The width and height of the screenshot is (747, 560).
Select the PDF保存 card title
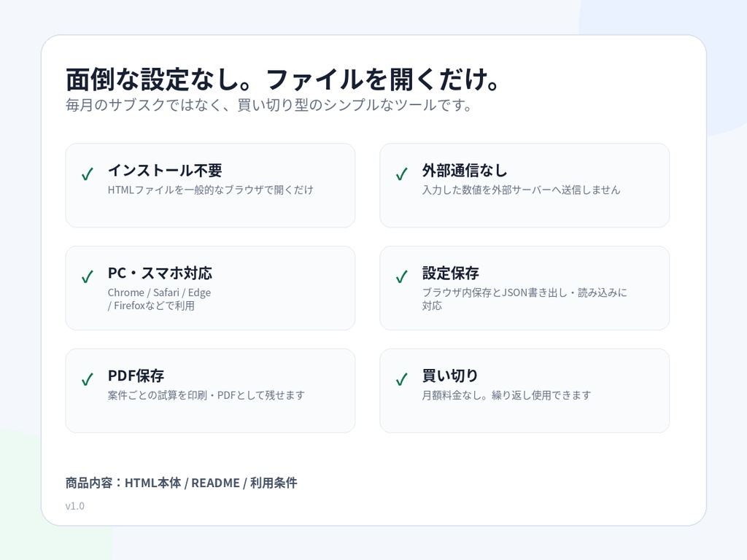pos(136,376)
